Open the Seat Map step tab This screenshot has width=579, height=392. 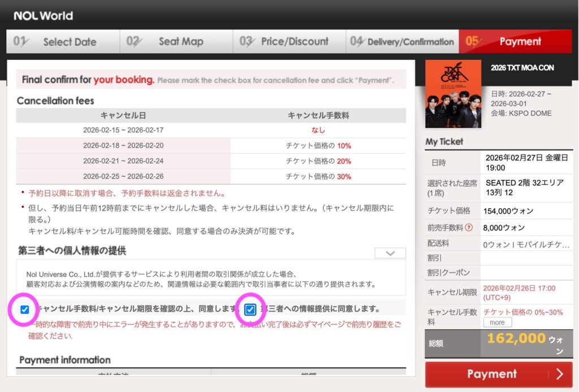[x=176, y=42]
